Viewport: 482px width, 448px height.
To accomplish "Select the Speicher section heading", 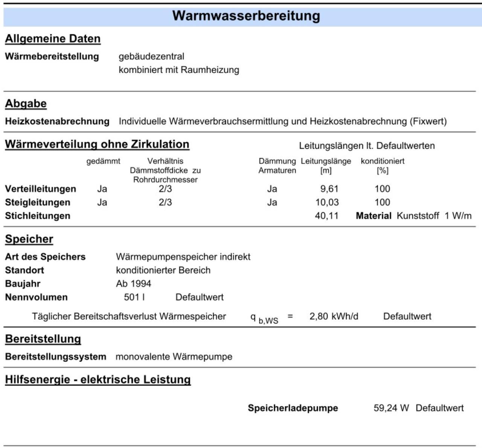I will click(29, 239).
